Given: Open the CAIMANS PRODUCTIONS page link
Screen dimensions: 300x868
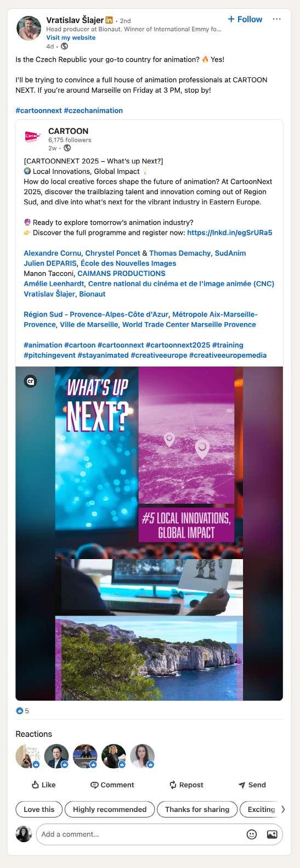Looking at the screenshot, I should (121, 273).
